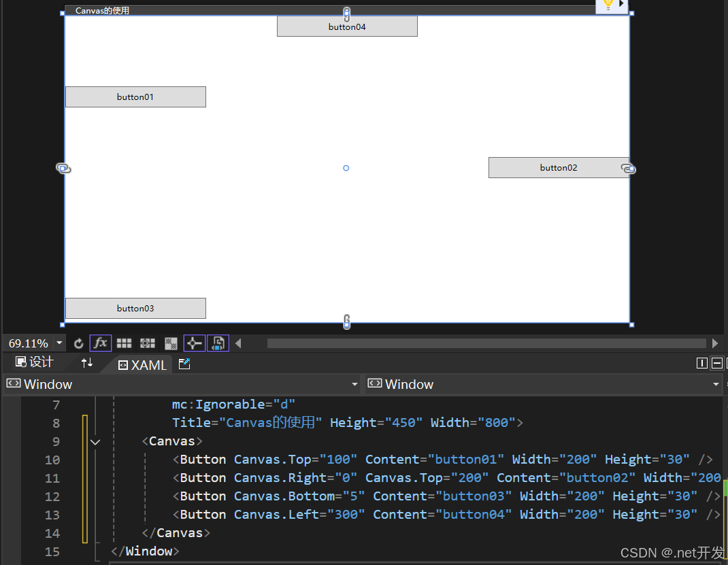The width and height of the screenshot is (728, 565).
Task: Click the left-edge anchor chain icon
Action: tap(63, 168)
